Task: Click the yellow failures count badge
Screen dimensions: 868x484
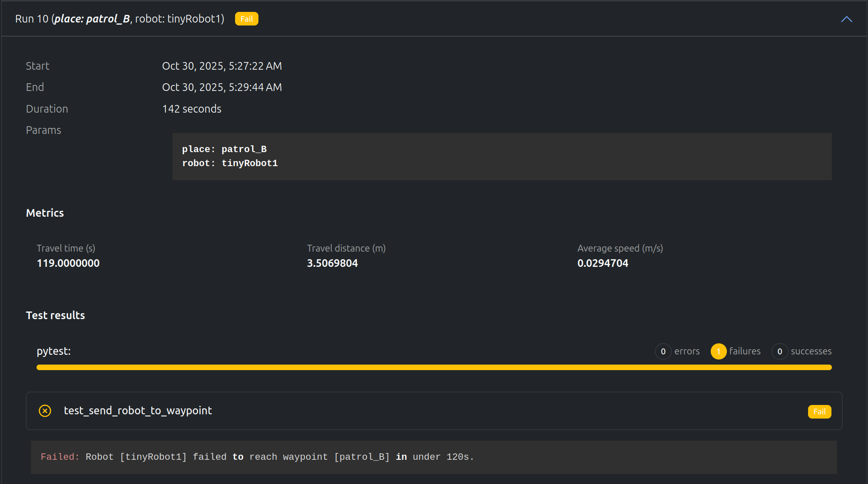Action: point(718,351)
